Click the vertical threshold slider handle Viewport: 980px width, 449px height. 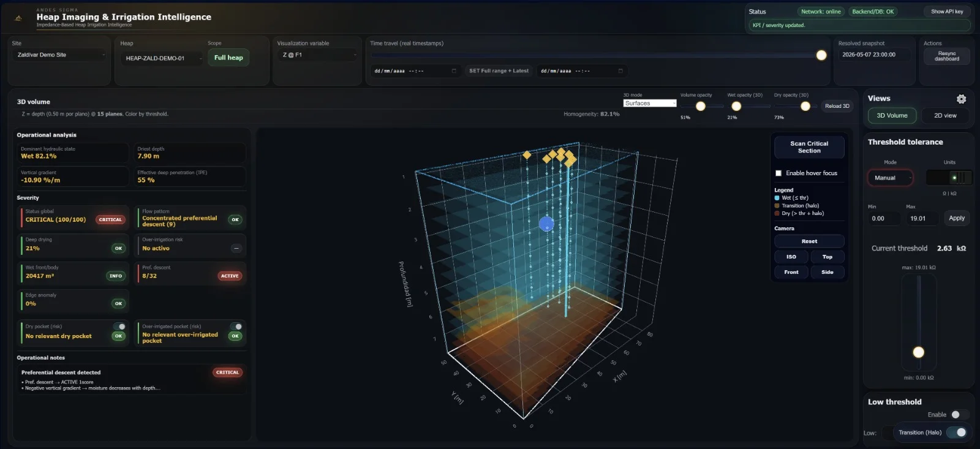(x=919, y=352)
